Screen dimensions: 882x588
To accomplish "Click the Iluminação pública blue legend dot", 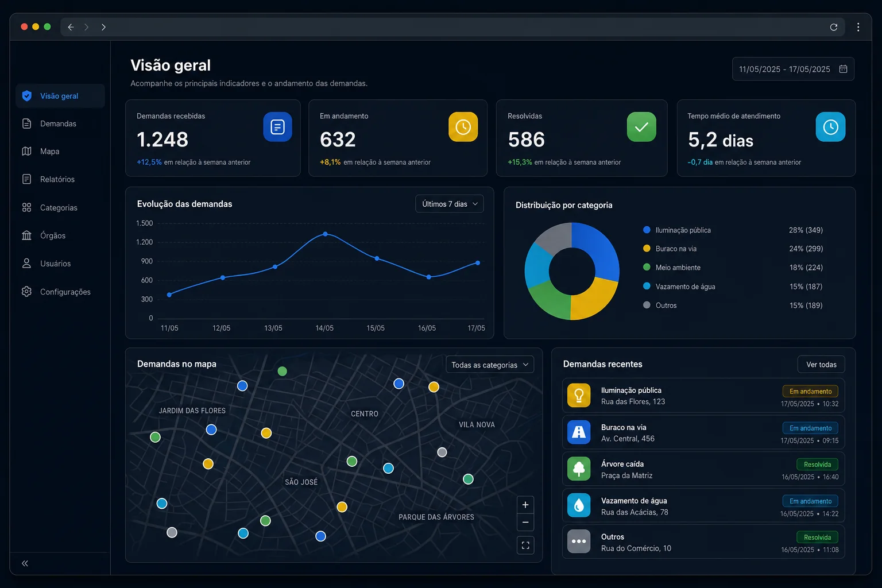I will point(647,230).
